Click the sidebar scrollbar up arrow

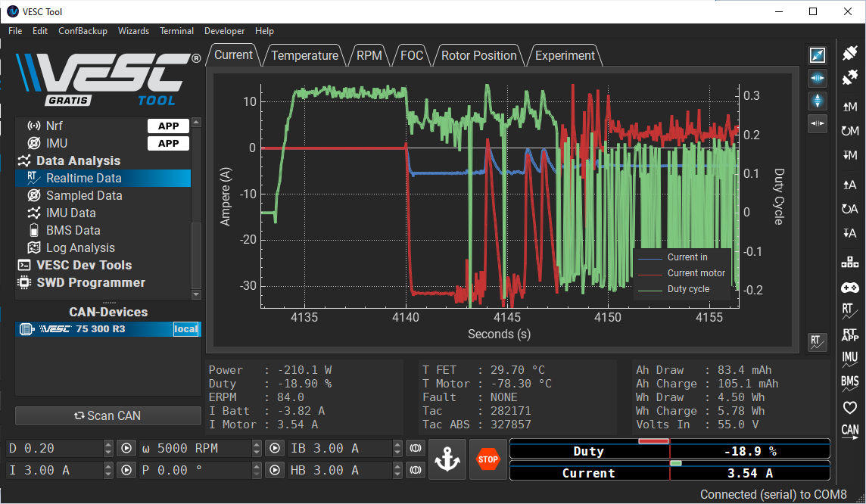[x=196, y=122]
